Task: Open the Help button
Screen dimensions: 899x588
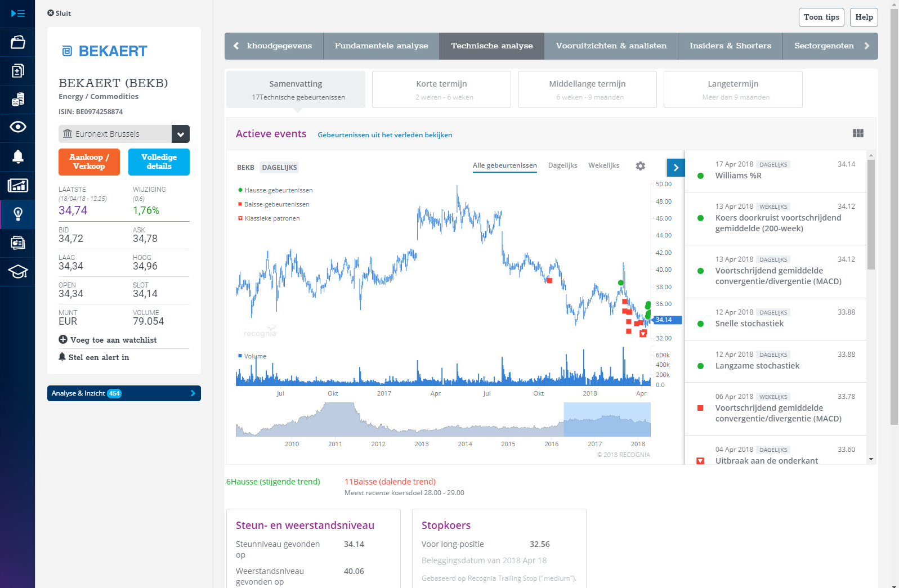Action: coord(864,17)
